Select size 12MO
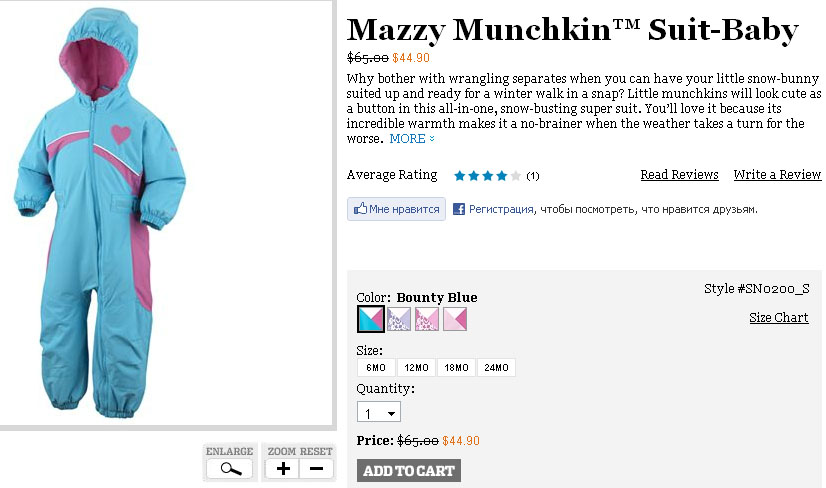The width and height of the screenshot is (826, 488). pyautogui.click(x=416, y=368)
